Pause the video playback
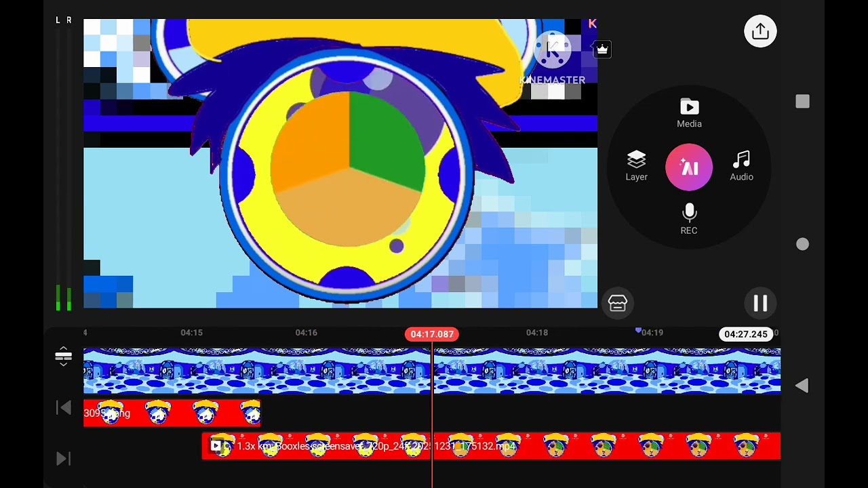The width and height of the screenshot is (868, 488). coord(760,303)
